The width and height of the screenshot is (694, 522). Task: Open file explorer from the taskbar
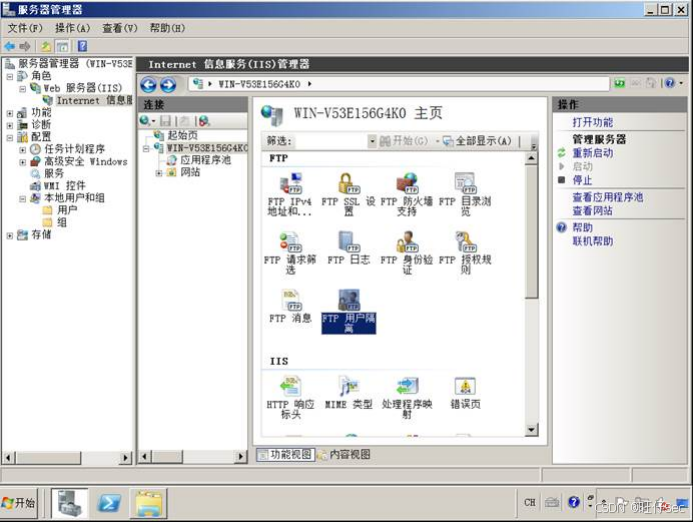click(x=148, y=503)
